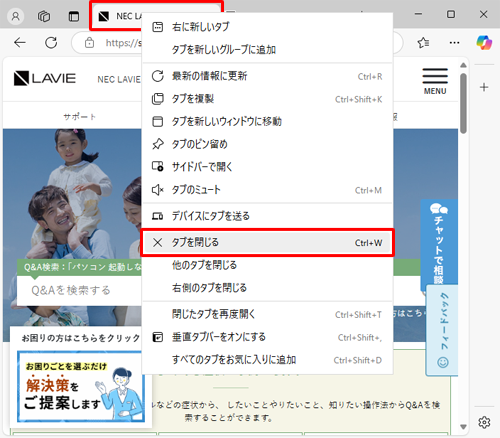Select 他のタブを閉じる menu item
The width and height of the screenshot is (500, 438).
[x=267, y=265]
